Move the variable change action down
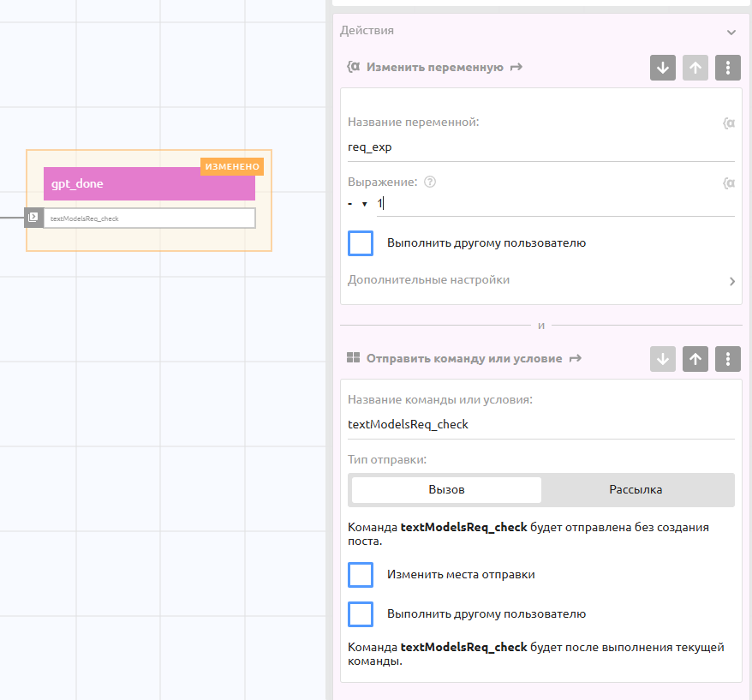The width and height of the screenshot is (752, 700). (x=663, y=68)
